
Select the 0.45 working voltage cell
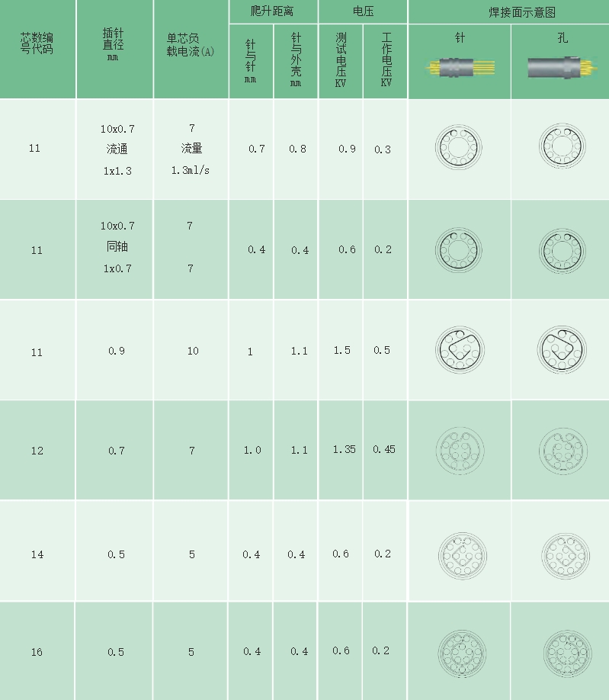coord(384,450)
